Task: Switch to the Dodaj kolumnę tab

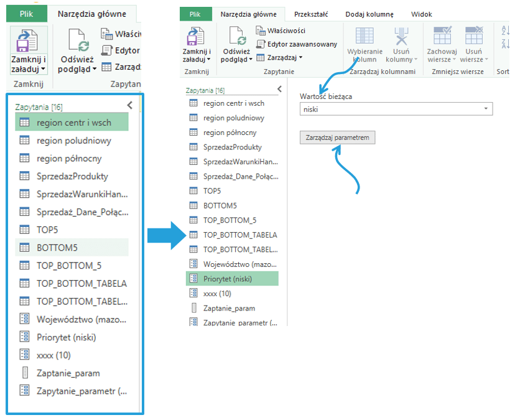Action: click(370, 14)
